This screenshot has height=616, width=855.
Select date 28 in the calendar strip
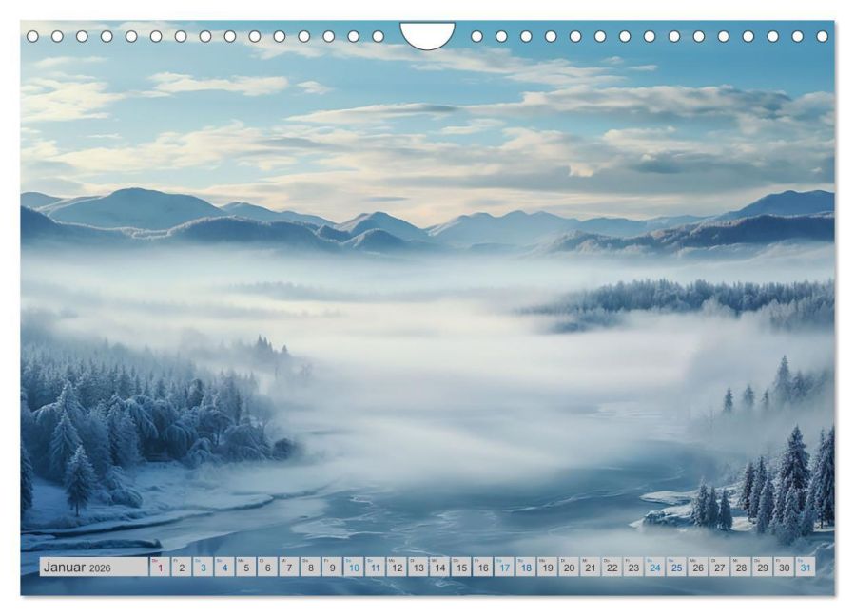742,567
